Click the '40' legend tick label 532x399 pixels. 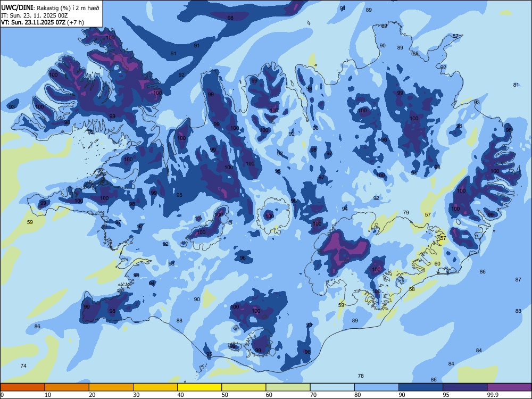coord(180,395)
